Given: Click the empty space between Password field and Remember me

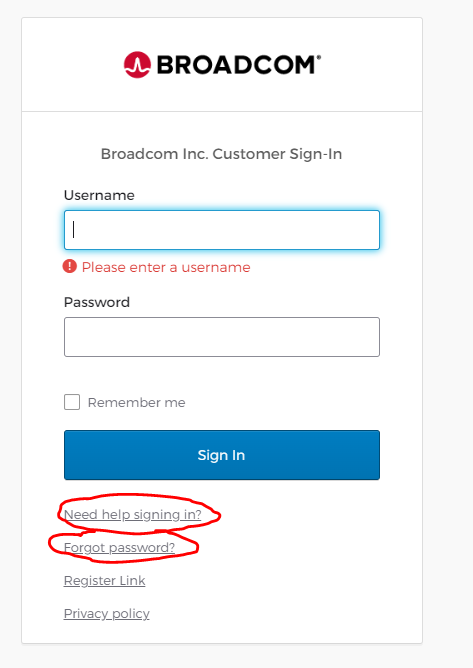Looking at the screenshot, I should coord(222,375).
